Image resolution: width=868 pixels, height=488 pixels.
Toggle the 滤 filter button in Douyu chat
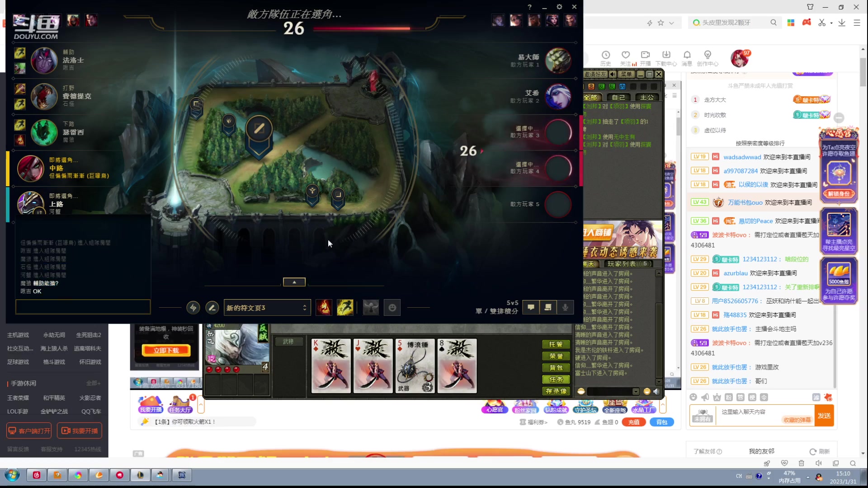tap(816, 397)
